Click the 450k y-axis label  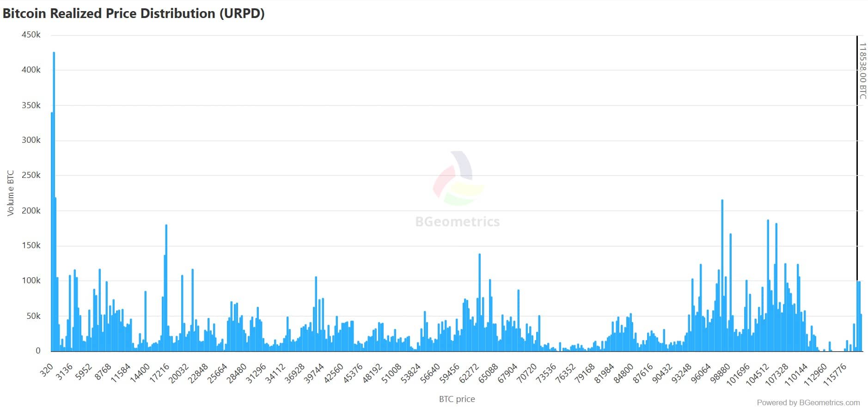(x=31, y=35)
